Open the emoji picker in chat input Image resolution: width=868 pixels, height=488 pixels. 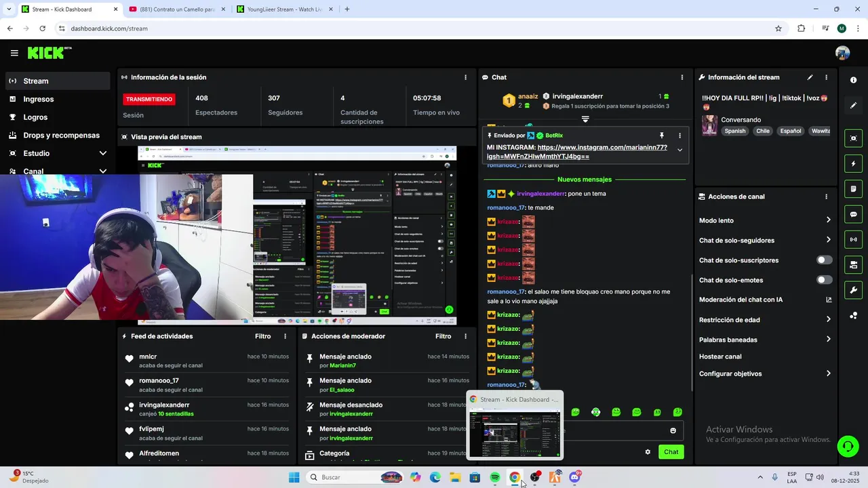(673, 430)
